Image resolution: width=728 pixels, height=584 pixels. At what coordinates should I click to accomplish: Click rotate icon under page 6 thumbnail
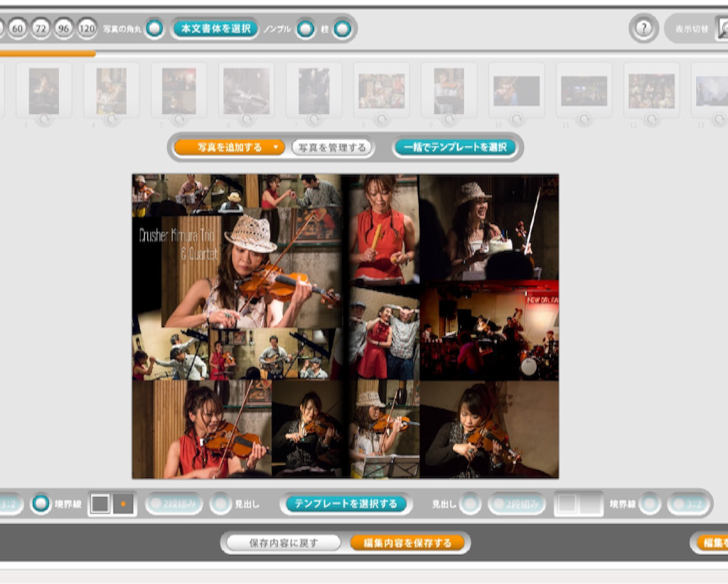247,120
